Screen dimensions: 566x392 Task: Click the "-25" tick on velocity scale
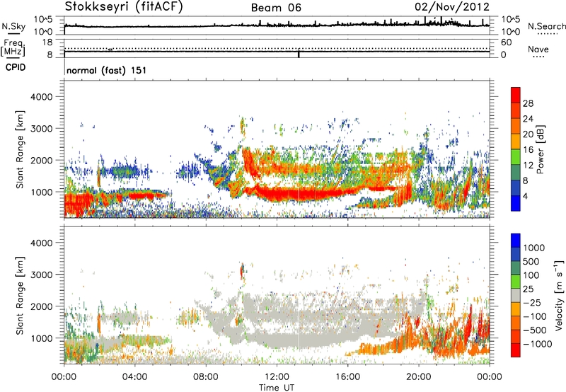pyautogui.click(x=533, y=302)
